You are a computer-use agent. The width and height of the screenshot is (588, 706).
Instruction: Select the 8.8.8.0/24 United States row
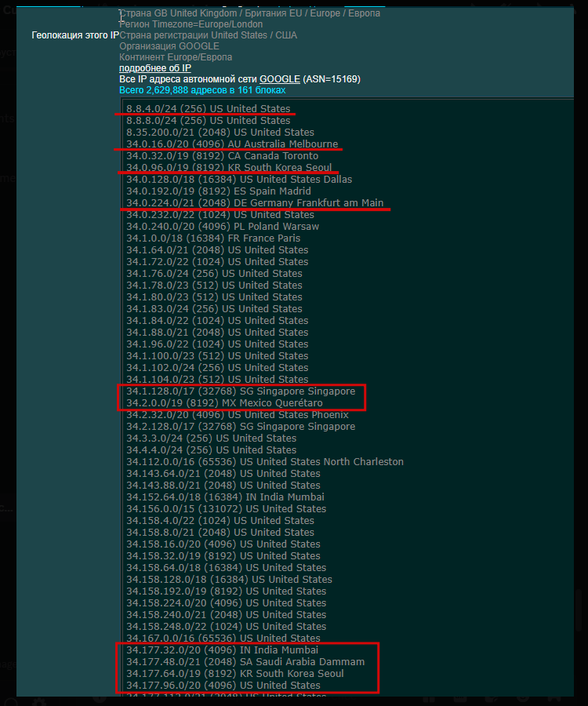tap(209, 120)
